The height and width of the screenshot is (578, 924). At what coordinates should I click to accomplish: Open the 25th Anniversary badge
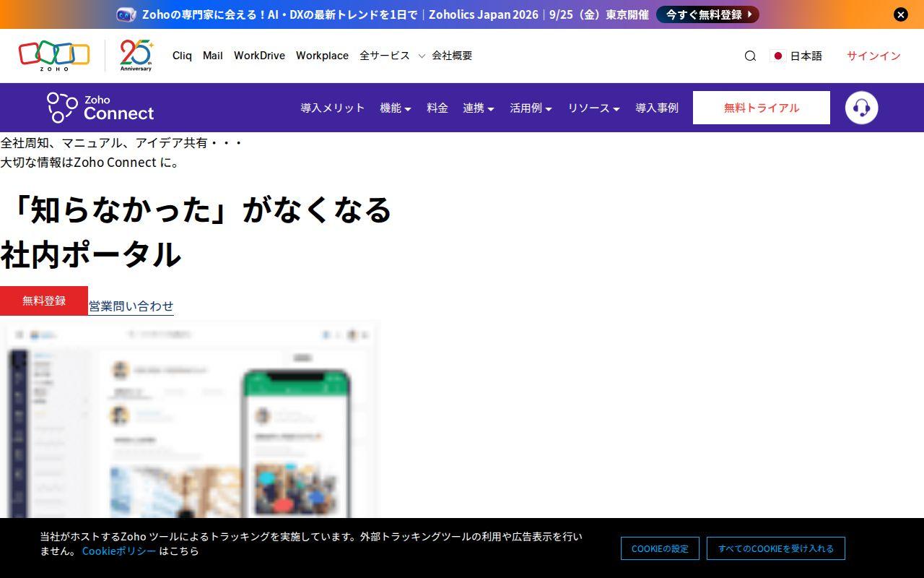click(x=136, y=56)
